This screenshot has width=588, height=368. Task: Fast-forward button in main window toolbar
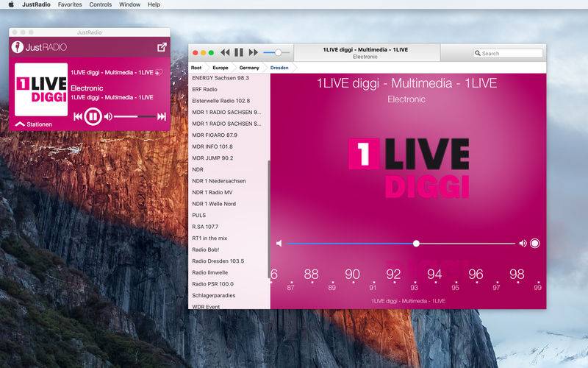[254, 52]
